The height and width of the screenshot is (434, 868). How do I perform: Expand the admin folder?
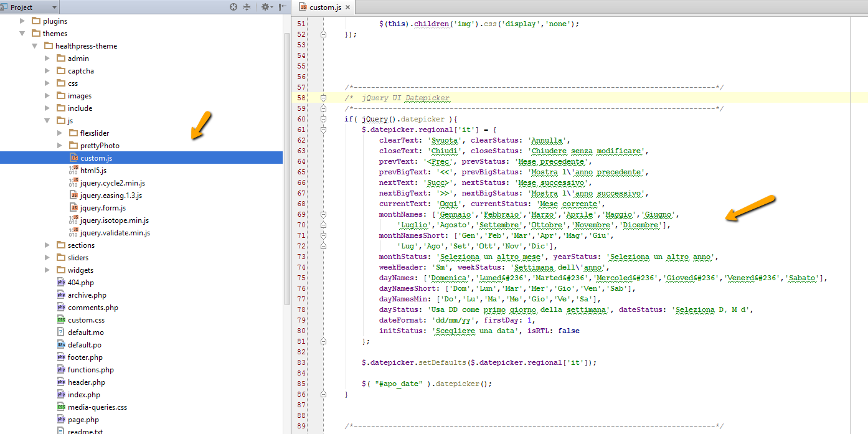(47, 59)
